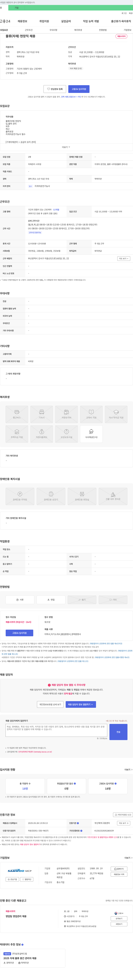Expand 채용 담당자 정보 열람하기 dropdown
133x980 pixels.
click(x=81, y=705)
